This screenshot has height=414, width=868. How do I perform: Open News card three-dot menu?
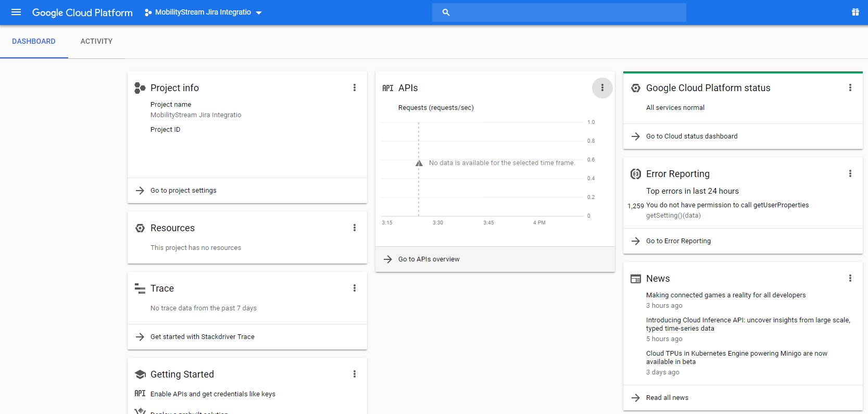tap(850, 278)
